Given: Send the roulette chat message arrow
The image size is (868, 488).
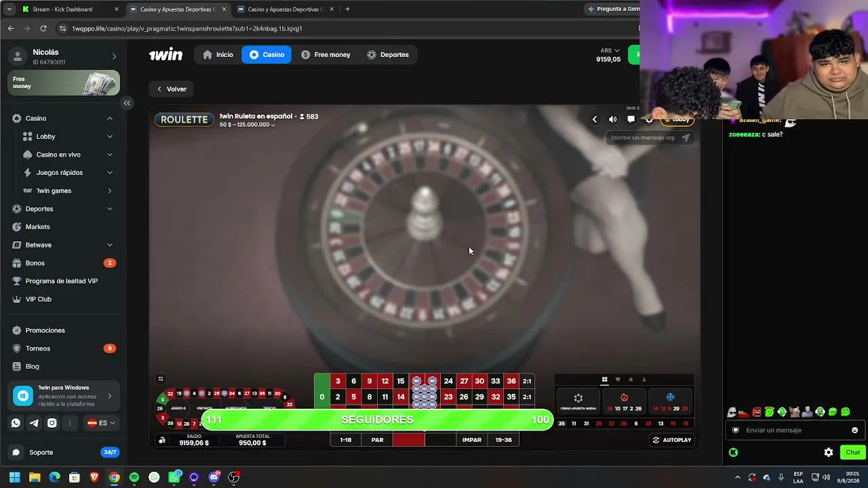Looking at the screenshot, I should coord(686,138).
